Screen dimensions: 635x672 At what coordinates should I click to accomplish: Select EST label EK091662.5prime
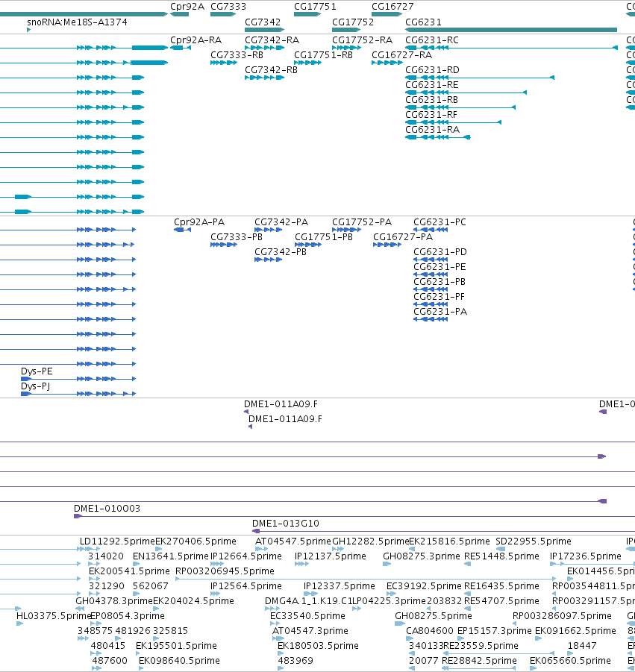pyautogui.click(x=575, y=630)
